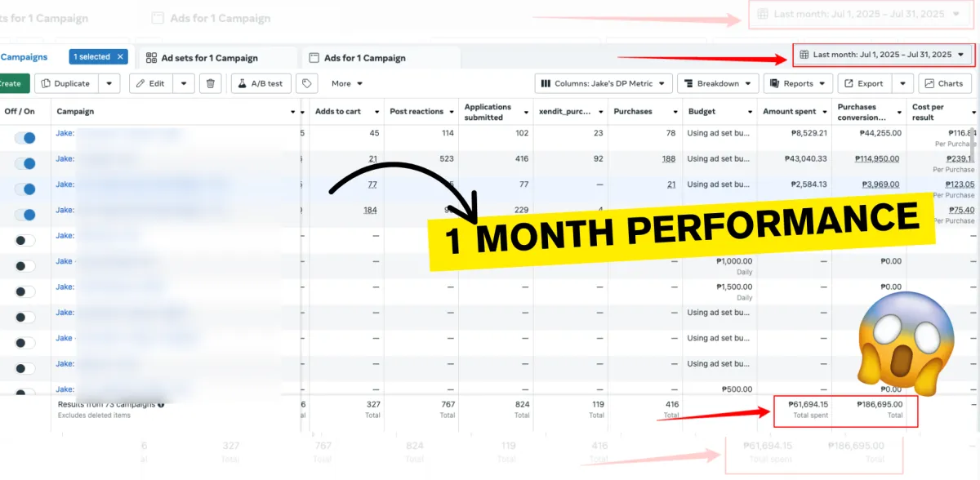
Task: Delete the selected campaign with the trash icon
Action: 211,83
